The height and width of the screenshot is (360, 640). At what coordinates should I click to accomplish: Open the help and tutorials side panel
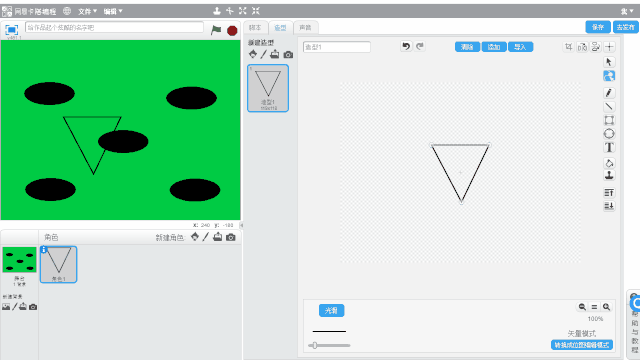(x=634, y=324)
